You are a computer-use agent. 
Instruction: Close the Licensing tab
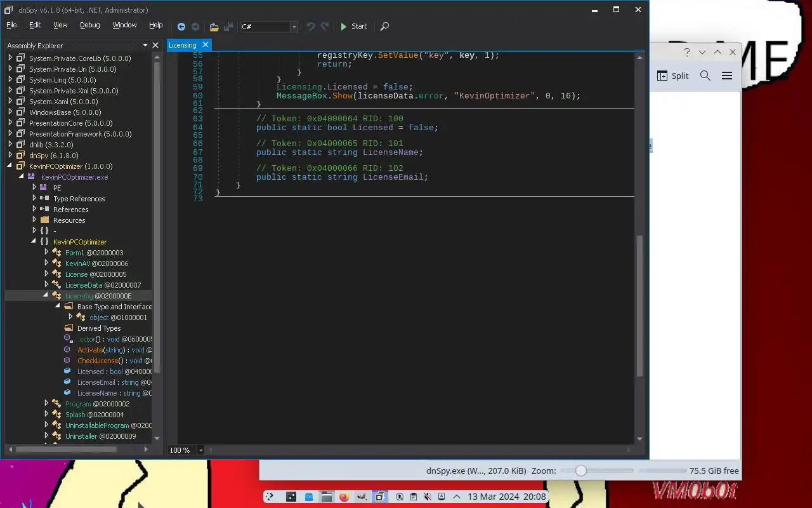point(205,45)
